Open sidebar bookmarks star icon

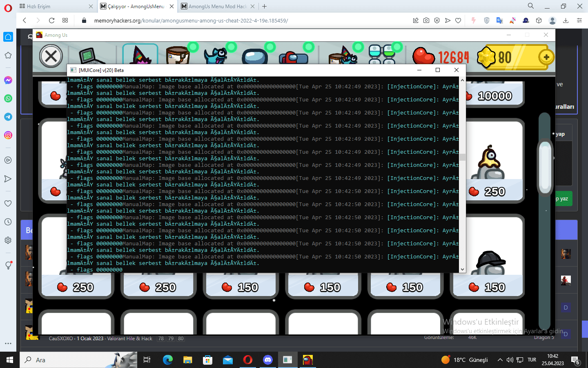click(8, 55)
